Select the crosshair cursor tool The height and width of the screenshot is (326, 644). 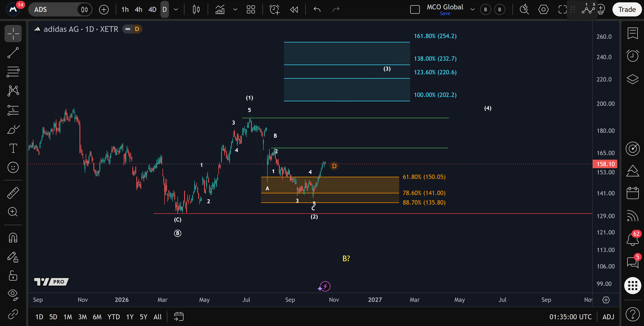(x=13, y=34)
